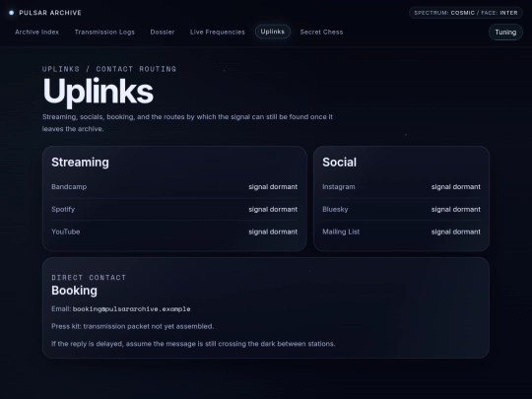Click the Booking heading
The image size is (532, 399).
74,291
